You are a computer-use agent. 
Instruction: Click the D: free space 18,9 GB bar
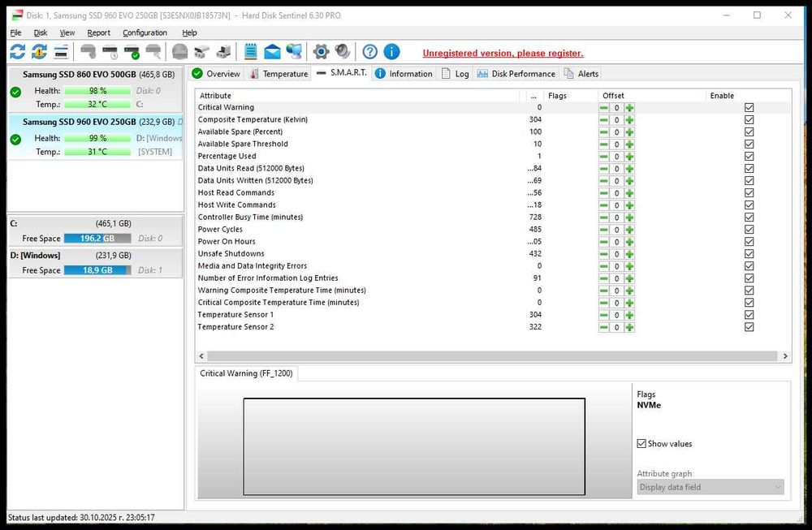pyautogui.click(x=97, y=270)
